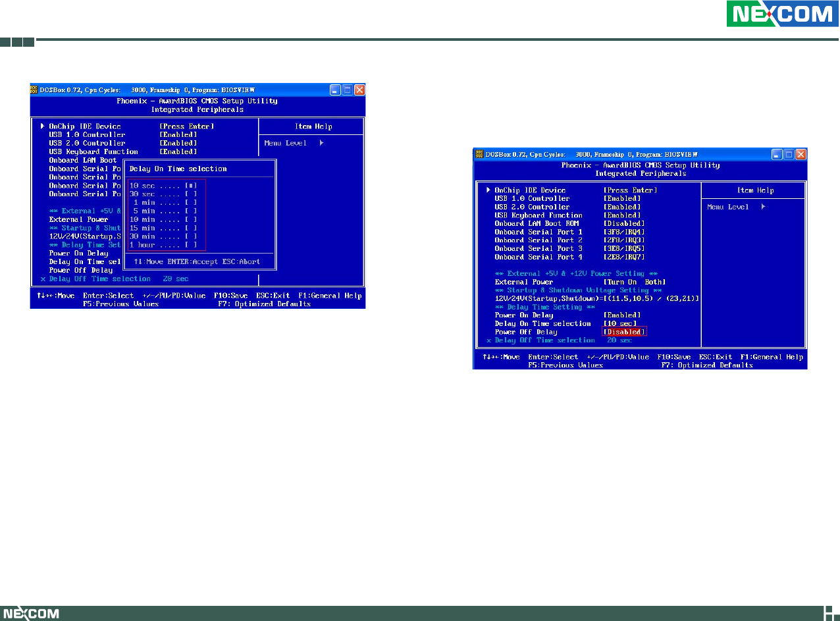Screen dimensions: 840x621
Task: Change the Delay On Time [10 sec] value
Action: pos(620,323)
